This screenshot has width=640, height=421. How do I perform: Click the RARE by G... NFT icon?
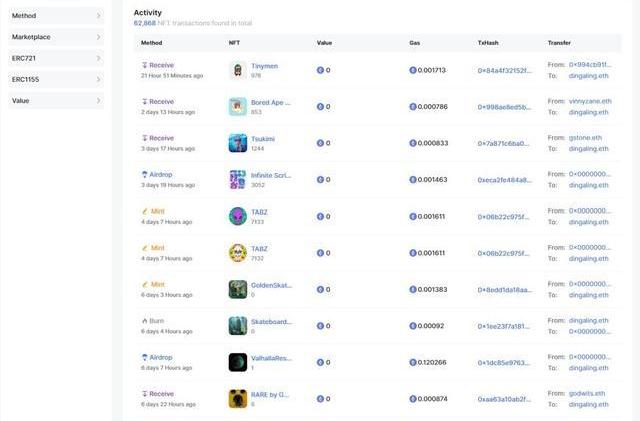(237, 399)
